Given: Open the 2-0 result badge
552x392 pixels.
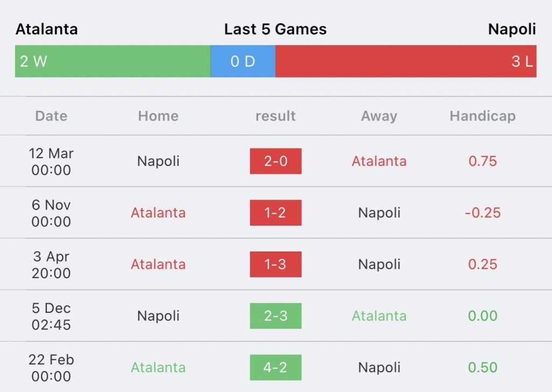Looking at the screenshot, I should coord(275,161).
